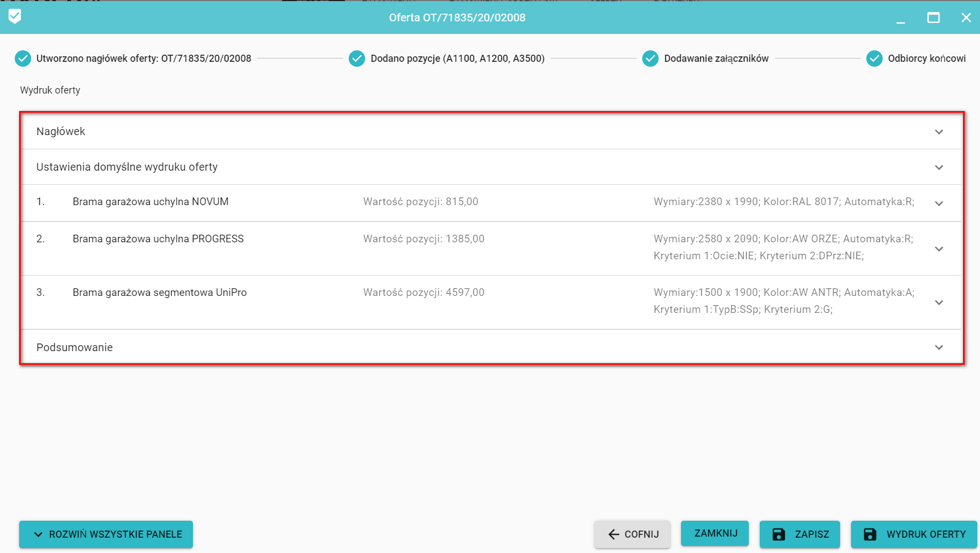The height and width of the screenshot is (553, 980).
Task: Open the Odbiorcy końcowi step label
Action: pos(926,59)
